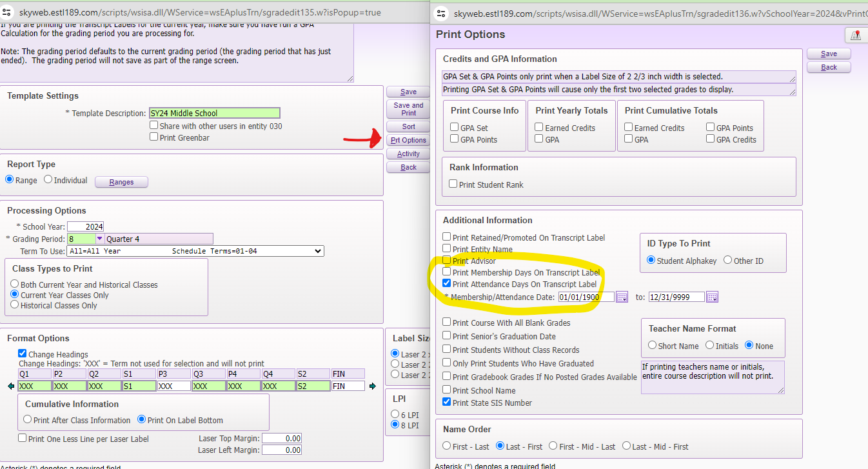Open site info icon in left window address bar
Image resolution: width=868 pixels, height=469 pixels.
(x=8, y=12)
